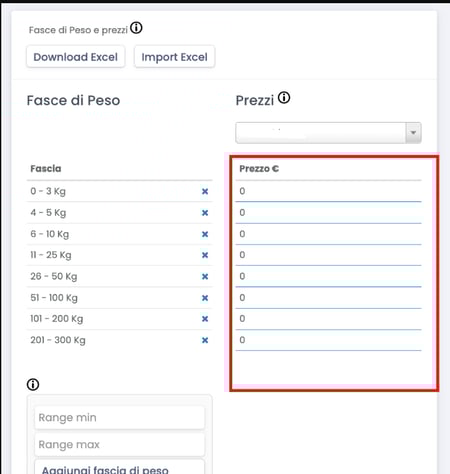The height and width of the screenshot is (474, 450).
Task: Focus the Range min input field
Action: [119, 417]
